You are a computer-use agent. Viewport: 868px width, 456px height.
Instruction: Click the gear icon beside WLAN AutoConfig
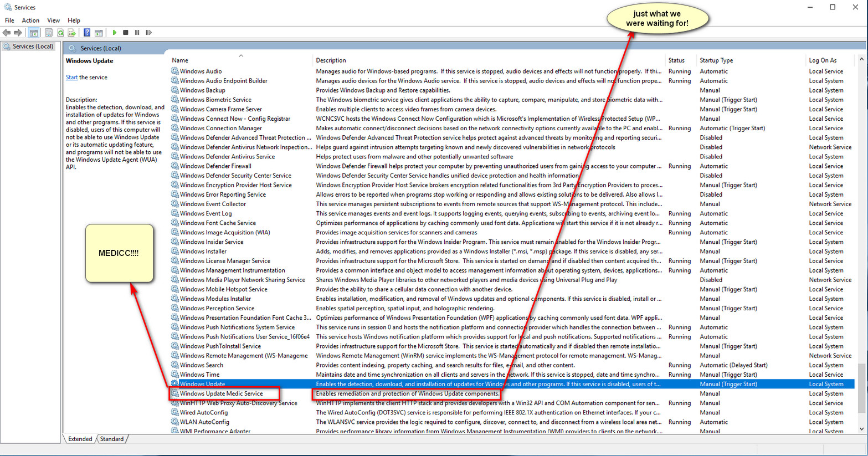point(174,422)
